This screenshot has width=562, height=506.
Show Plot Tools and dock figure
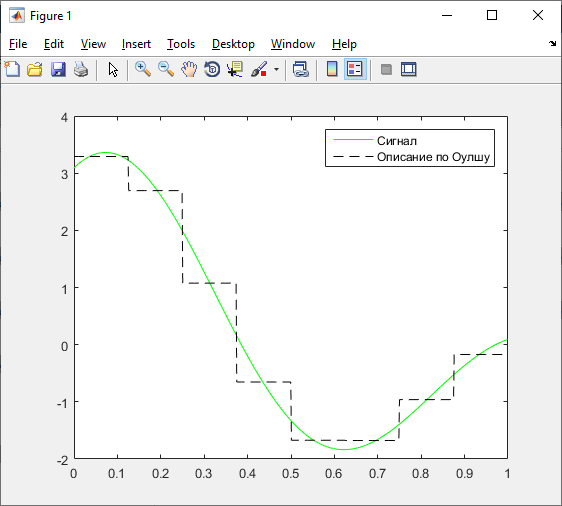409,69
